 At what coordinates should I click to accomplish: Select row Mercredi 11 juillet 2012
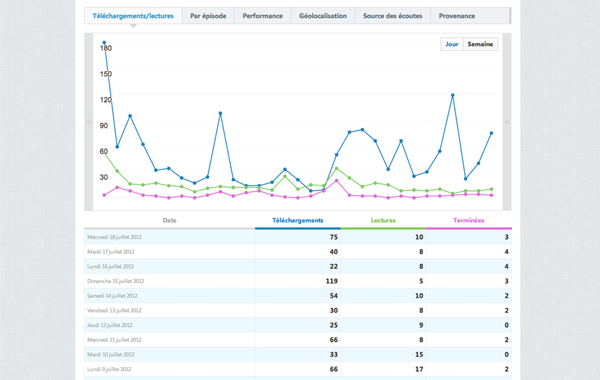298,340
